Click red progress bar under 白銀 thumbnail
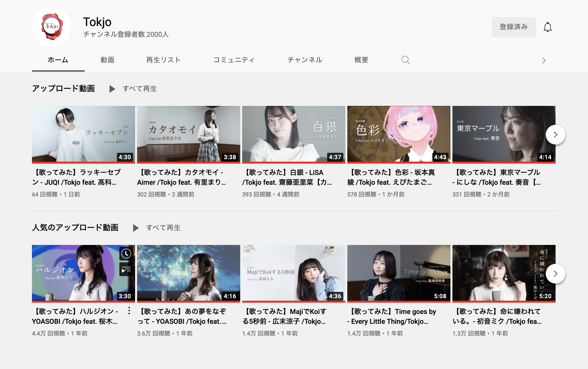 coord(294,162)
